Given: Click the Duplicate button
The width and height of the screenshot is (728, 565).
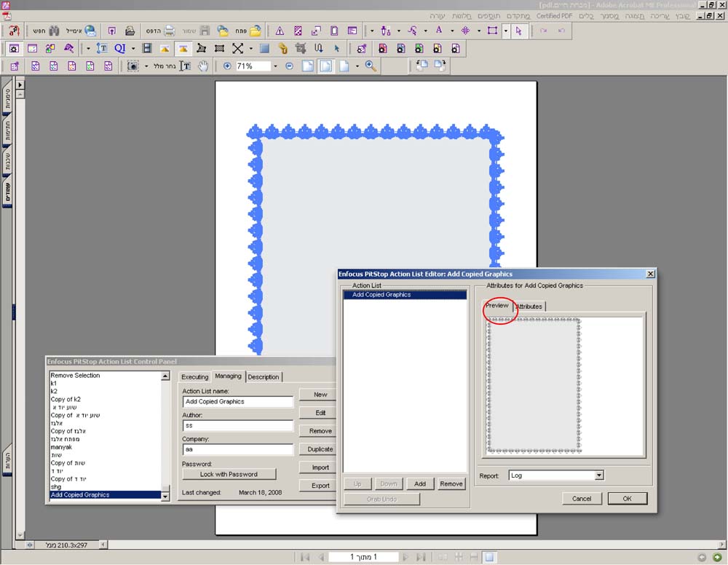Looking at the screenshot, I should (320, 449).
